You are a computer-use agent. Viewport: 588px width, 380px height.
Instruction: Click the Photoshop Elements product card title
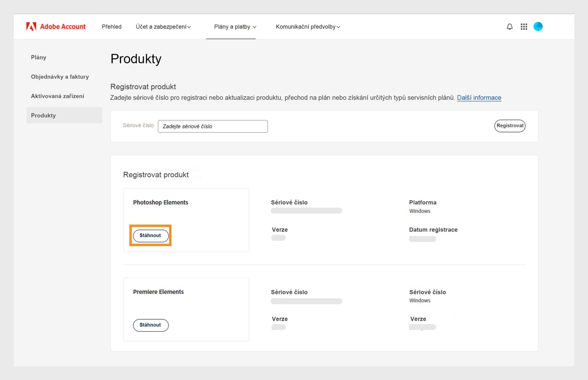click(x=160, y=202)
